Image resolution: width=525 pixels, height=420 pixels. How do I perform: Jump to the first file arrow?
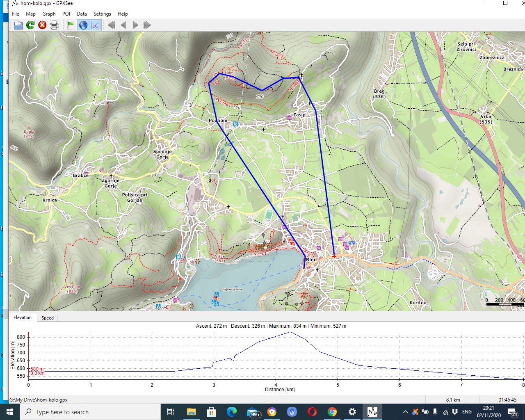point(112,25)
